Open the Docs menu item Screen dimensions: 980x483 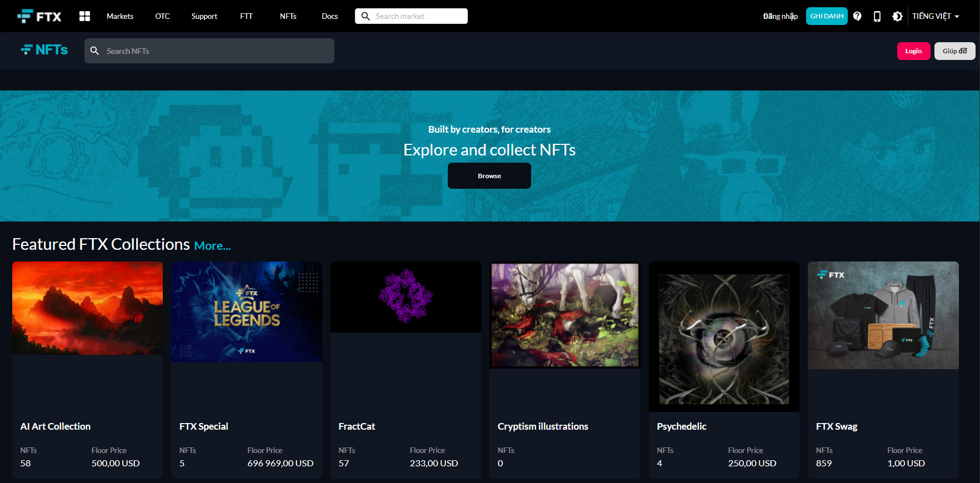[x=329, y=16]
